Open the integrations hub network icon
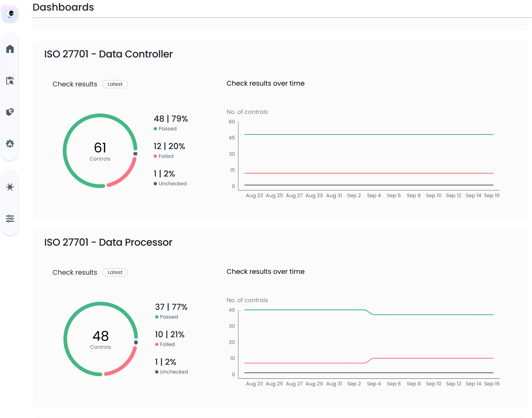 click(10, 187)
